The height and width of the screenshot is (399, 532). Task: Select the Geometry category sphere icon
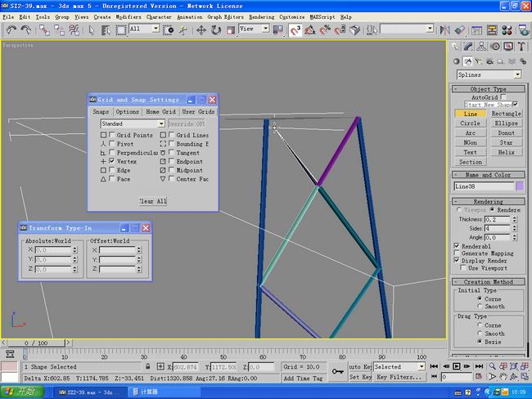457,61
